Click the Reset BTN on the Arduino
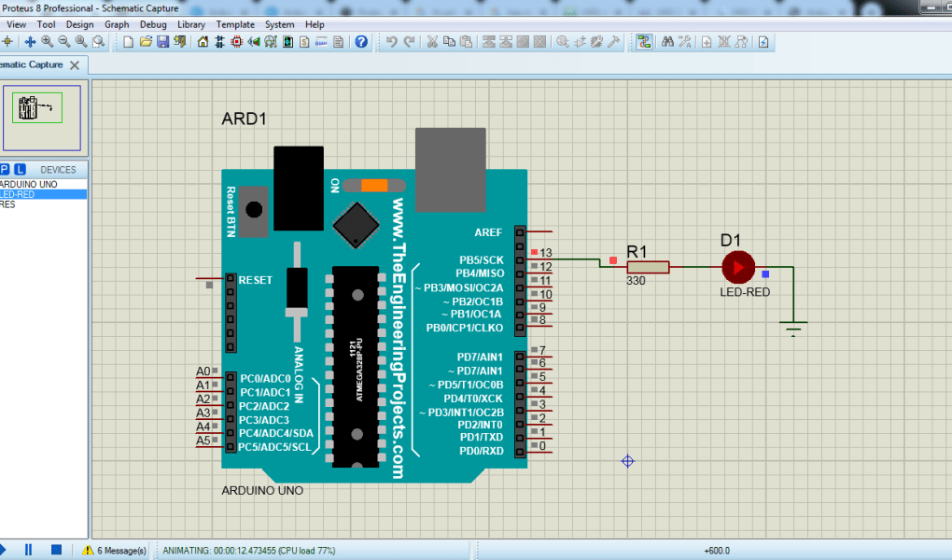 pos(253,211)
